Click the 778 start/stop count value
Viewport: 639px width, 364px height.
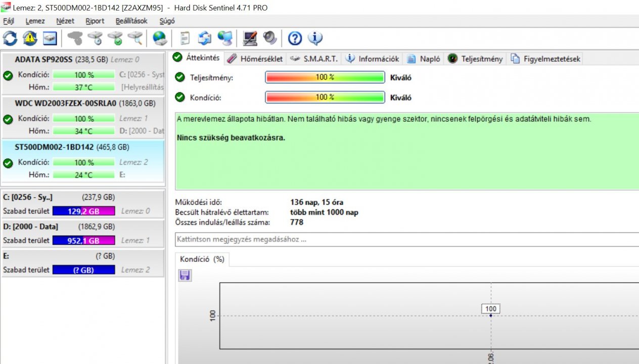coord(297,222)
